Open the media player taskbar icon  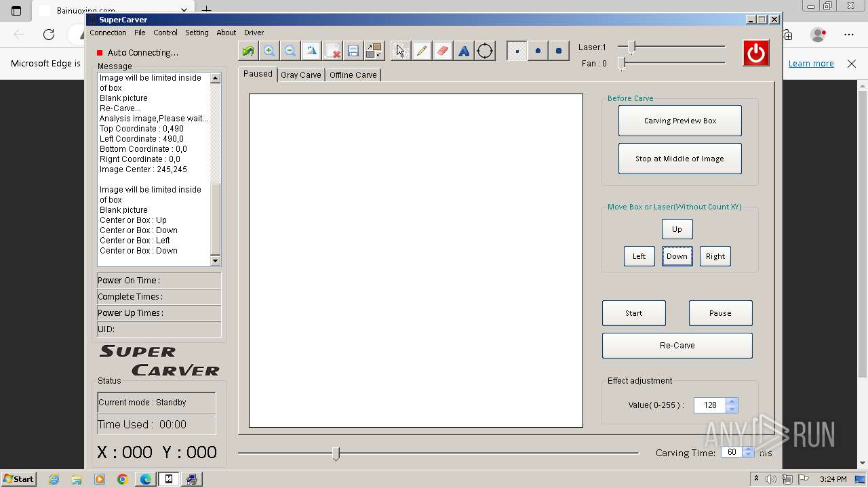pos(100,479)
